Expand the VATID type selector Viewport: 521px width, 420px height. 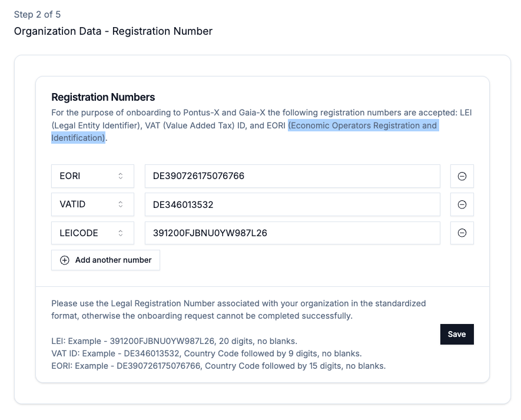pos(92,204)
